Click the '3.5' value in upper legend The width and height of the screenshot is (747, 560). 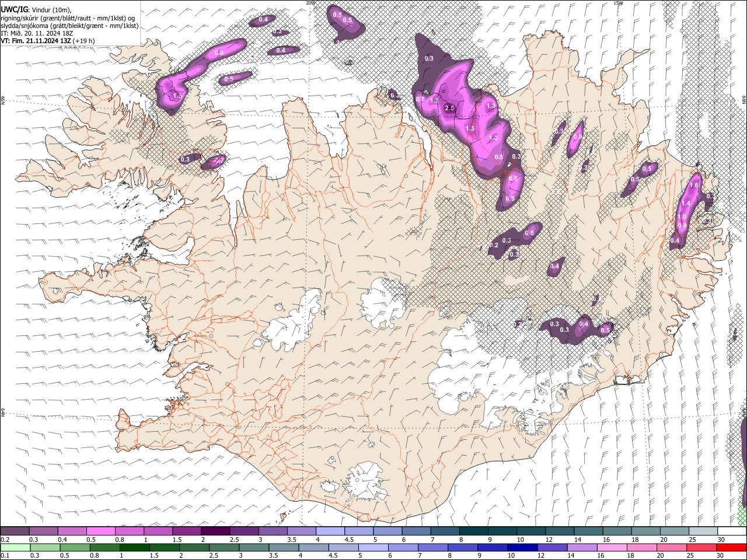(x=292, y=540)
